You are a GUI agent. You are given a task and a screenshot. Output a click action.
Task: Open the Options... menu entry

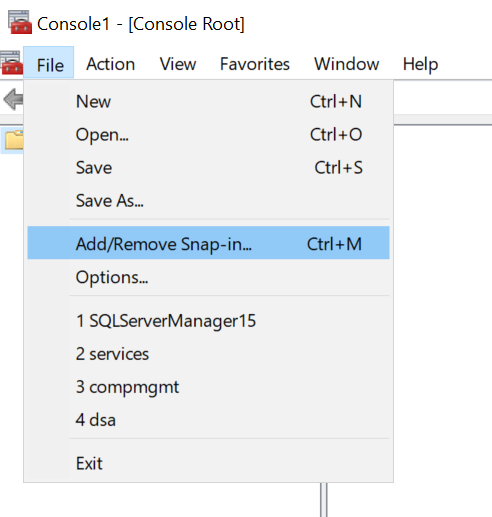coord(208,277)
